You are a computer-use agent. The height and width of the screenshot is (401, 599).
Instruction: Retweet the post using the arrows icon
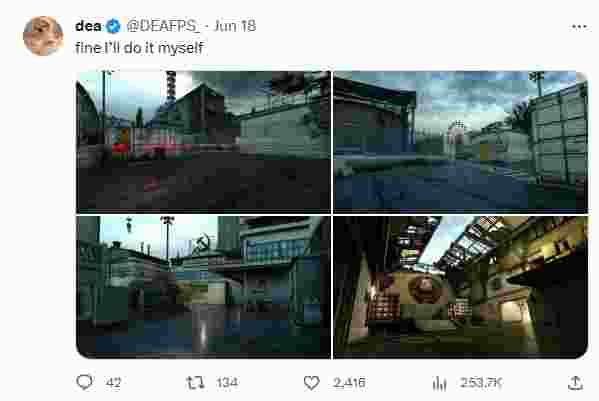pyautogui.click(x=195, y=382)
